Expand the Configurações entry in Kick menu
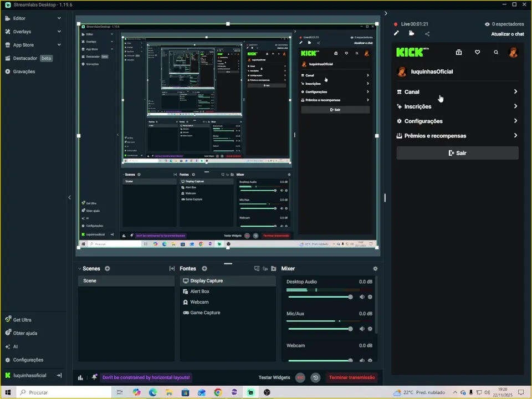 pyautogui.click(x=457, y=121)
